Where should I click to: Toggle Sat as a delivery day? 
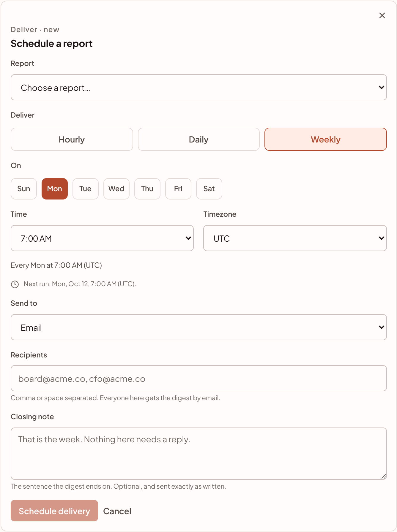[209, 189]
